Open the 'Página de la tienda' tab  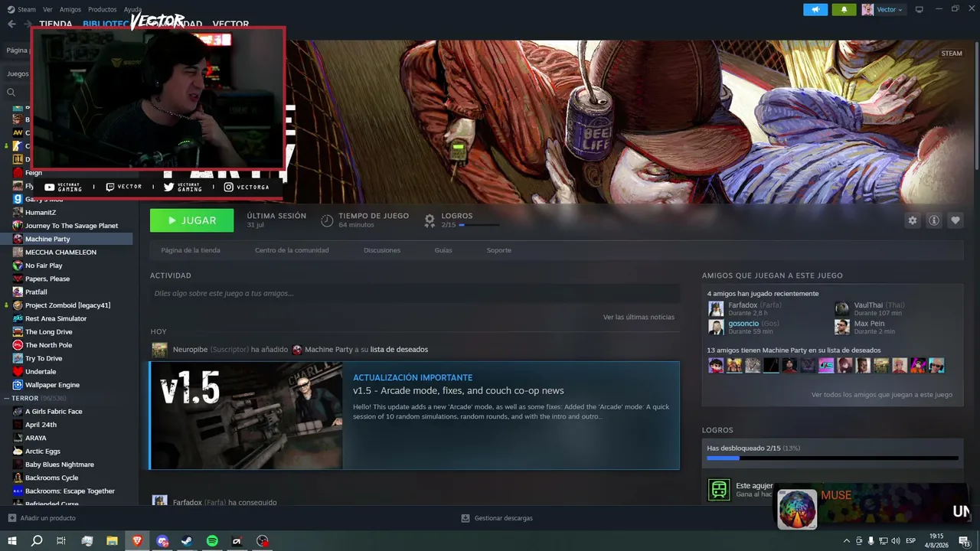point(191,250)
